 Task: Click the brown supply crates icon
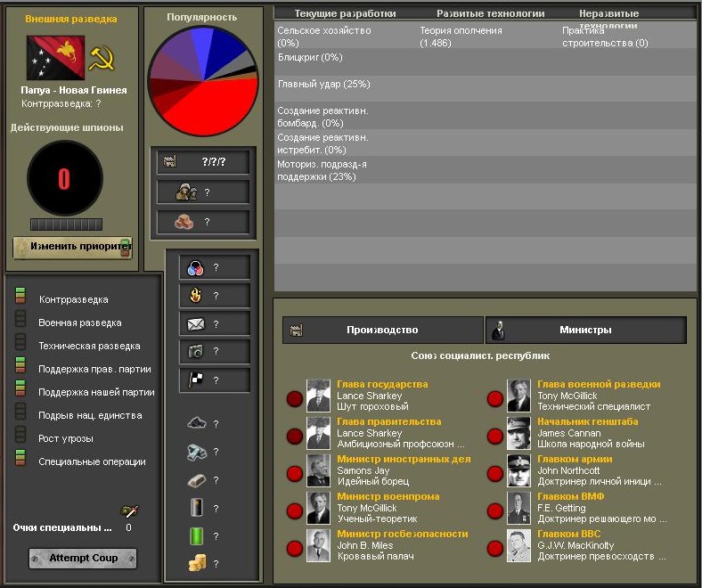point(184,222)
